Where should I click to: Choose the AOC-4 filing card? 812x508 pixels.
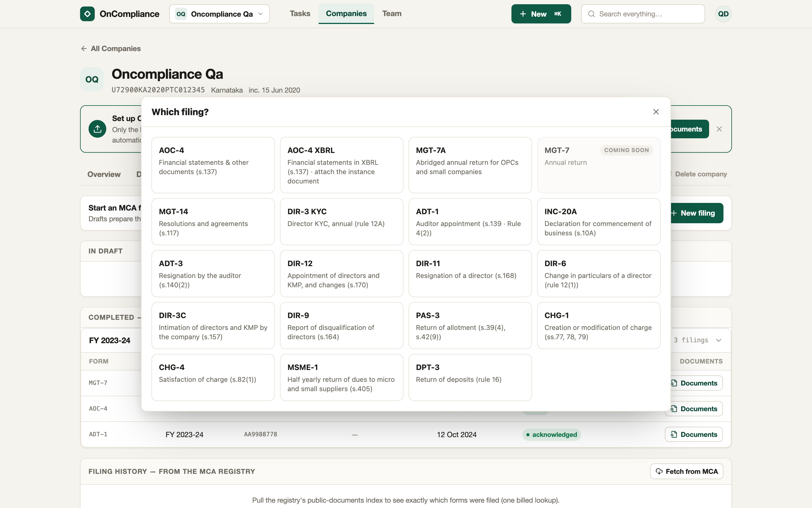pyautogui.click(x=213, y=165)
